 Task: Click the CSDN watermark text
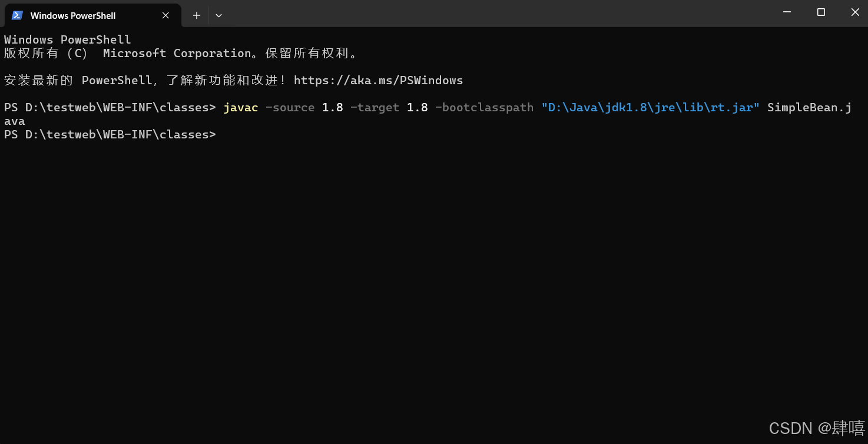815,428
